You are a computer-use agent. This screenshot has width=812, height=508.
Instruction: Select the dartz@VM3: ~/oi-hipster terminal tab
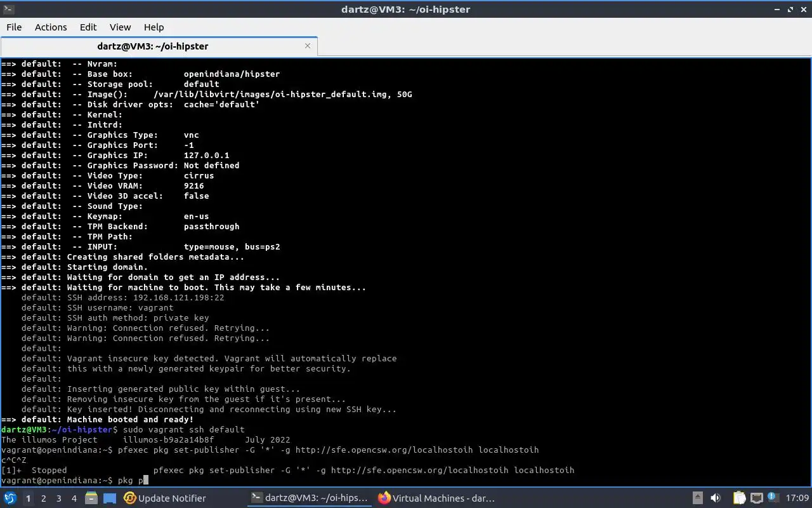pos(152,46)
